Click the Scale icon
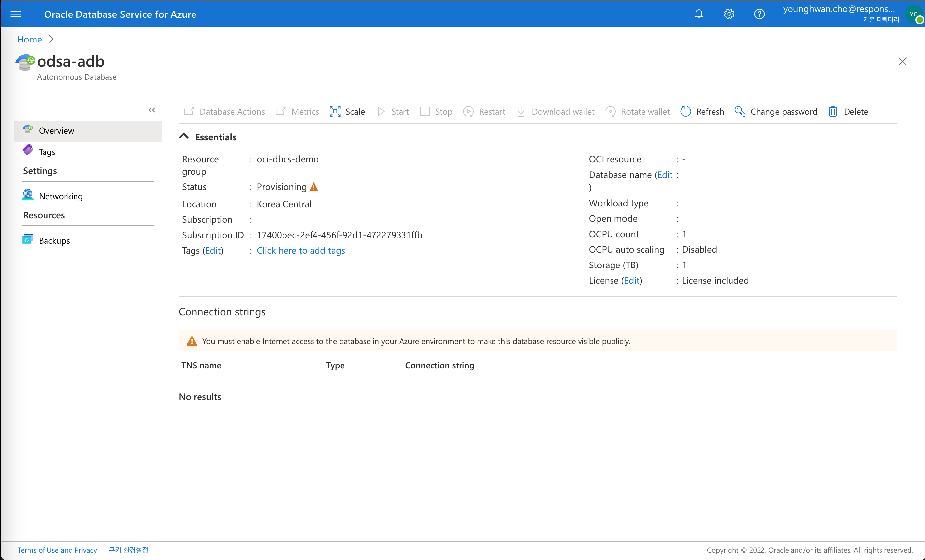This screenshot has width=925, height=560. pyautogui.click(x=335, y=111)
